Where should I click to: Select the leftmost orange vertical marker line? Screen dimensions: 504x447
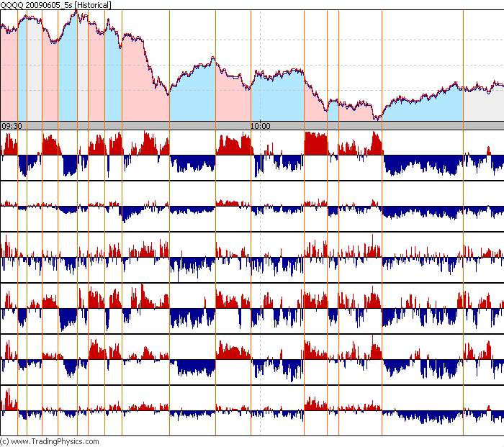(x=17, y=216)
